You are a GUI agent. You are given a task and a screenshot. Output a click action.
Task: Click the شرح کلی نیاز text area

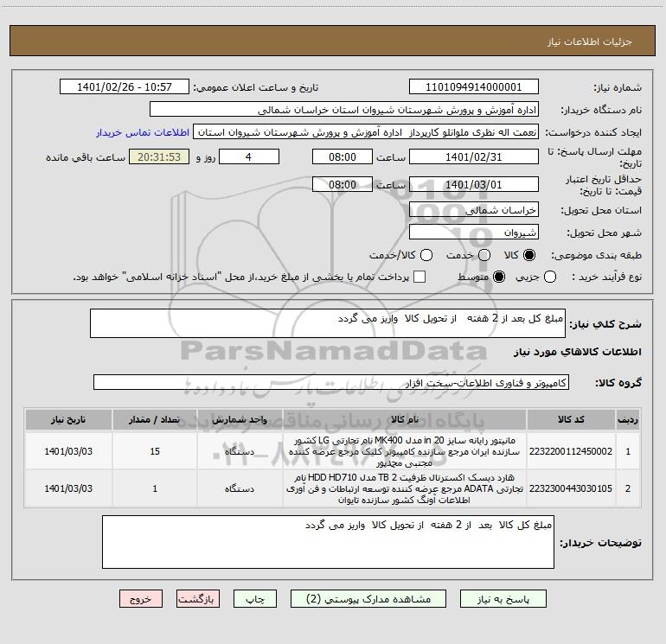click(x=328, y=323)
